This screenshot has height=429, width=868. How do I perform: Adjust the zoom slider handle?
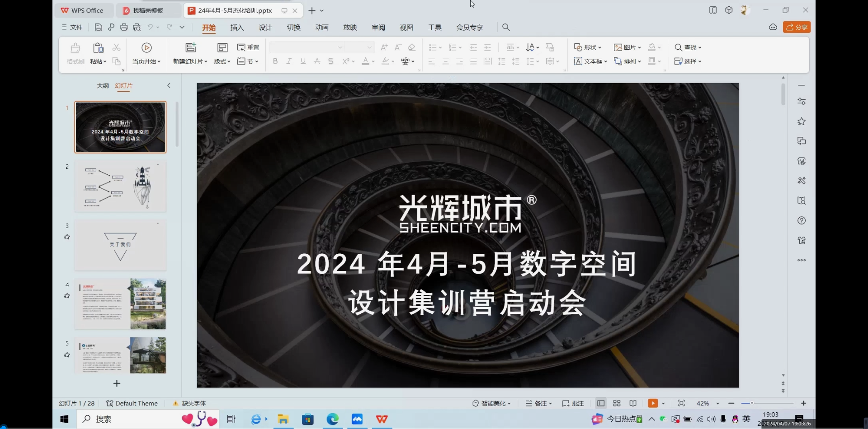click(752, 403)
